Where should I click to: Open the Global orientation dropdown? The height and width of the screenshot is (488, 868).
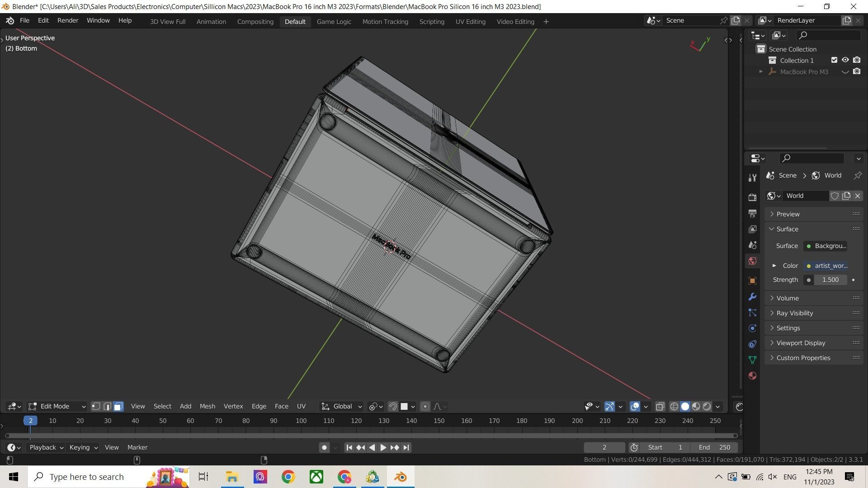(342, 407)
